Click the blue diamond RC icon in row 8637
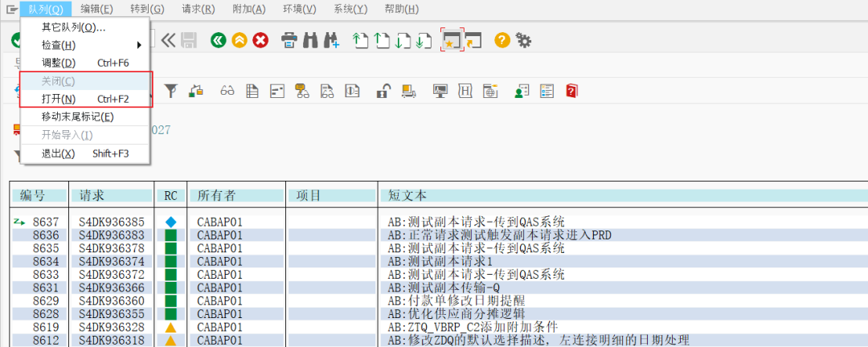Image resolution: width=868 pixels, height=347 pixels. pos(170,222)
